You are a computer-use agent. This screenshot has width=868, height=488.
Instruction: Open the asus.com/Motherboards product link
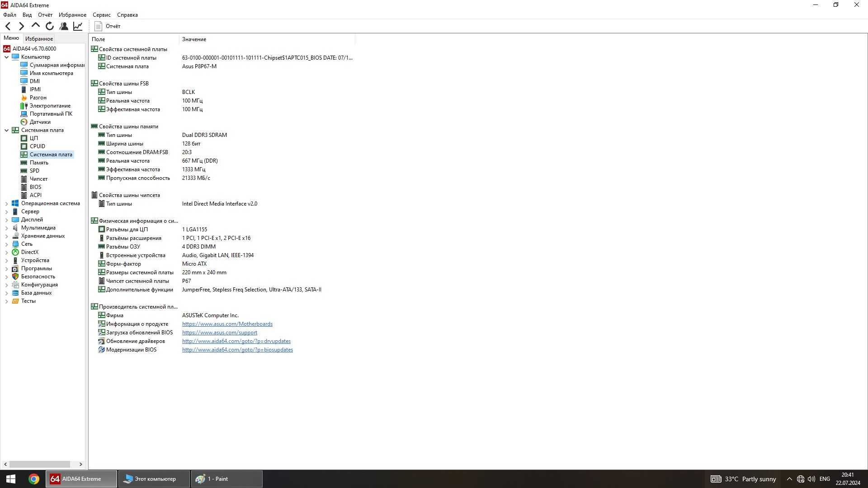point(227,324)
